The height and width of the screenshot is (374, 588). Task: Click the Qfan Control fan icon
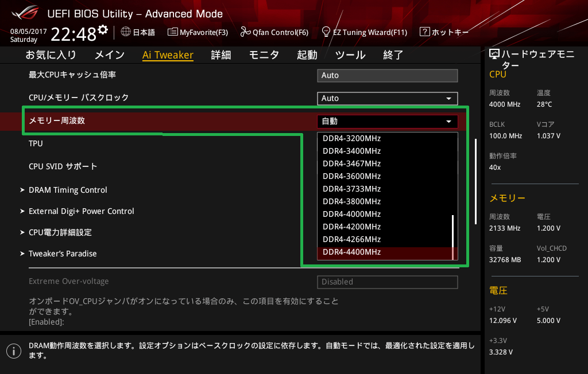[245, 32]
